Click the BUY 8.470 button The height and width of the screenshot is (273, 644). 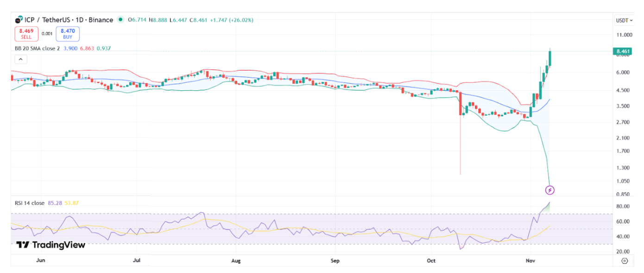[68, 34]
